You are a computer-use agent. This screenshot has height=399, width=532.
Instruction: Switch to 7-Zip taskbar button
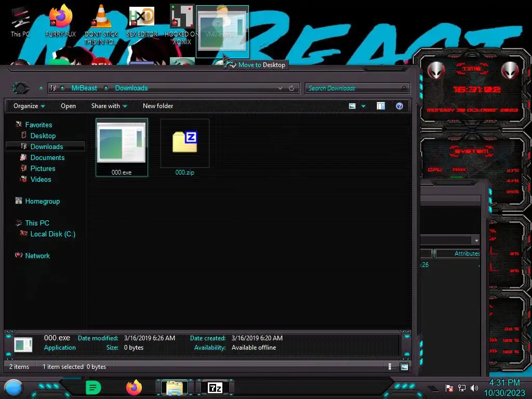coord(215,388)
